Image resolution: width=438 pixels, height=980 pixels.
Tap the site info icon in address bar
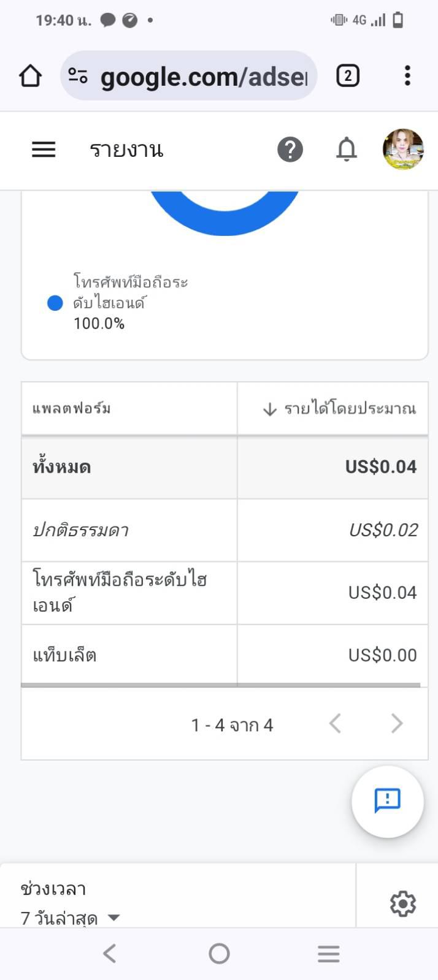(x=78, y=76)
